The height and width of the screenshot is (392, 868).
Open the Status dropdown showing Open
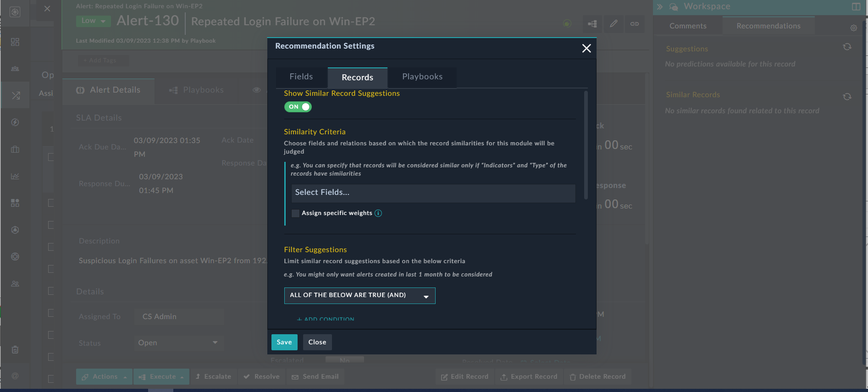[179, 343]
